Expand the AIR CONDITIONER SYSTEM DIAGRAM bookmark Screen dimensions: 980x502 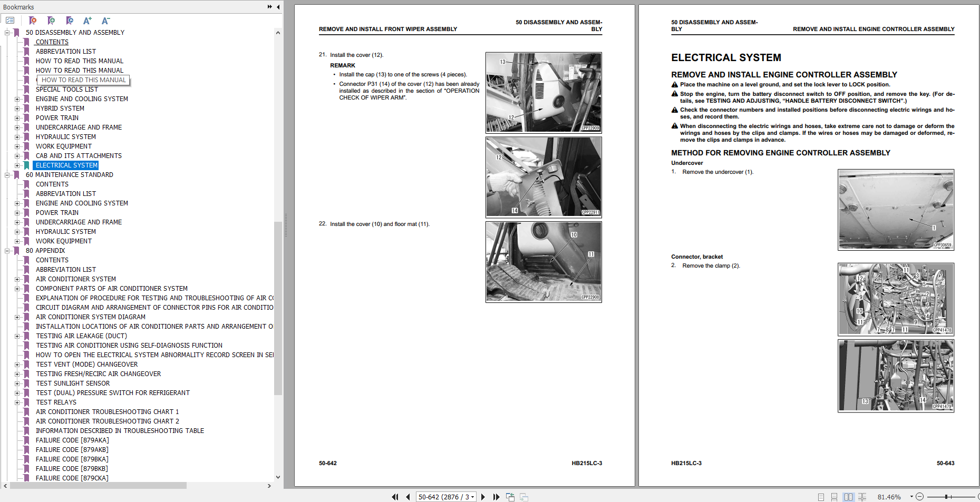coord(17,317)
